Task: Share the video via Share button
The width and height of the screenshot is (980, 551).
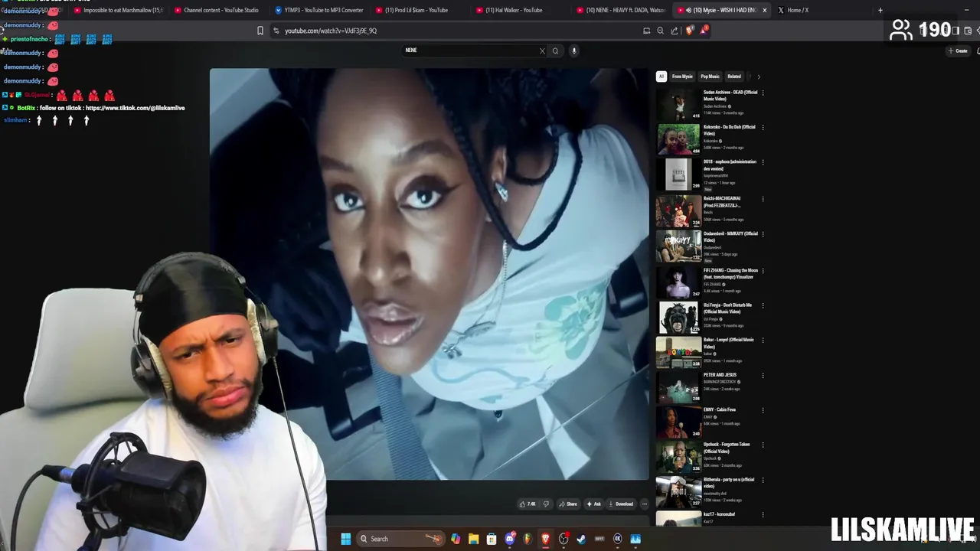Action: 567,504
